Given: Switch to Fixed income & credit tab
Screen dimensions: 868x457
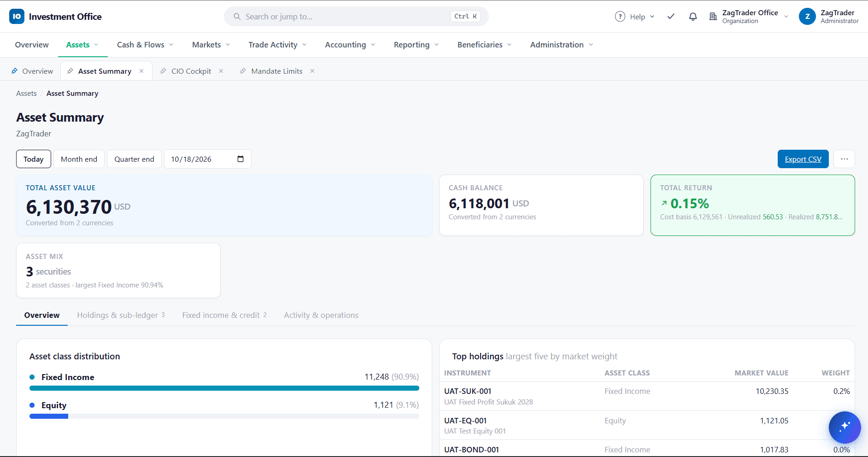Looking at the screenshot, I should click(x=224, y=315).
